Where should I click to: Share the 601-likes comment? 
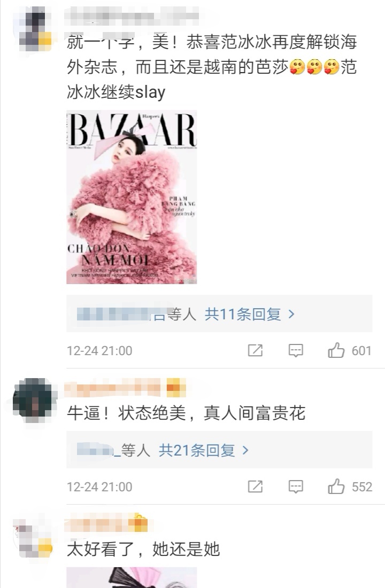(x=256, y=351)
